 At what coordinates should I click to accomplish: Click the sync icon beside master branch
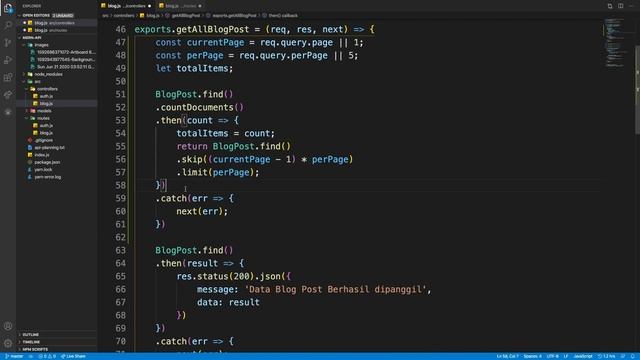coord(31,356)
